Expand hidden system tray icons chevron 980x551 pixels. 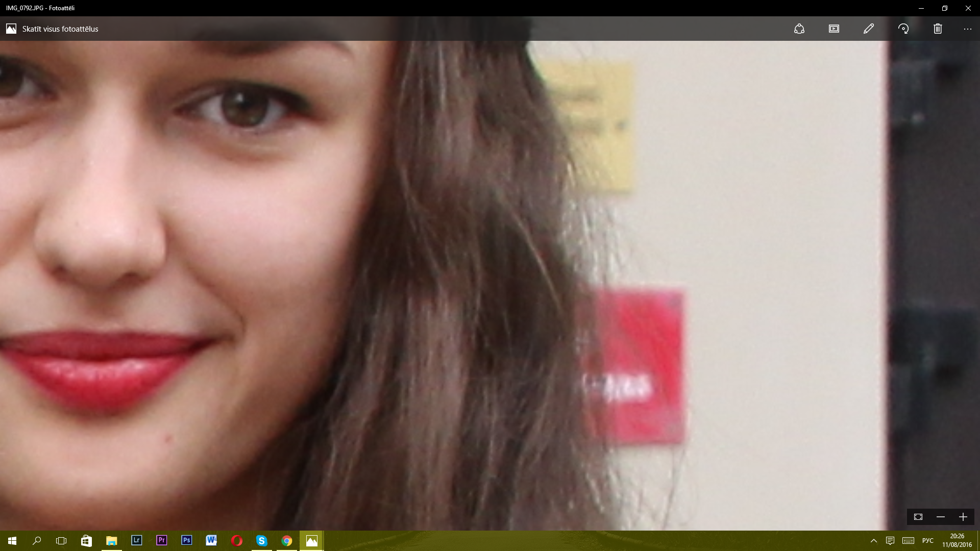pos(874,541)
